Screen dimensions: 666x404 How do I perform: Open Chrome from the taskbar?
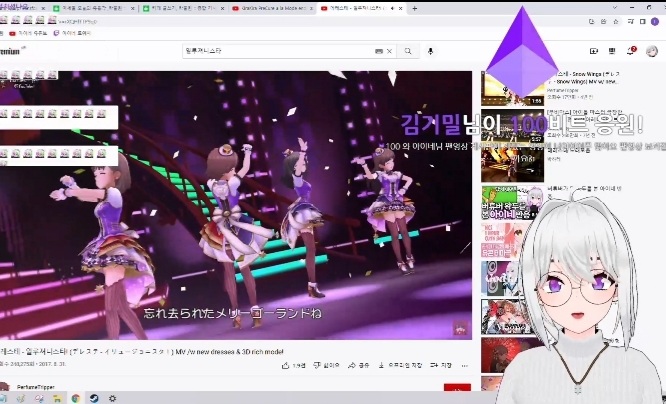pos(75,398)
